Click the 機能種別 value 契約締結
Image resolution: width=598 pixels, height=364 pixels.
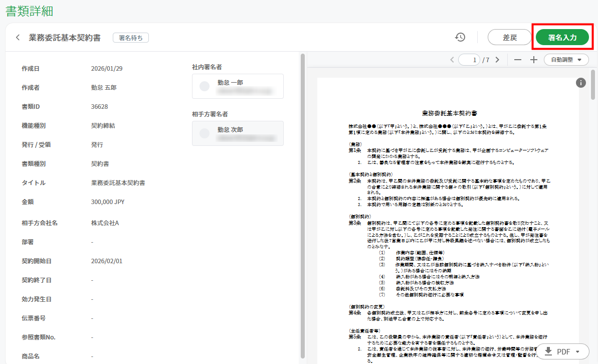103,126
